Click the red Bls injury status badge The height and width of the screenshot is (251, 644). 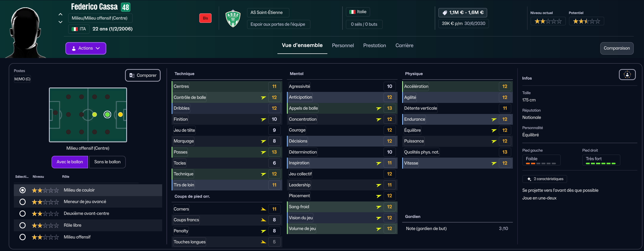(205, 18)
